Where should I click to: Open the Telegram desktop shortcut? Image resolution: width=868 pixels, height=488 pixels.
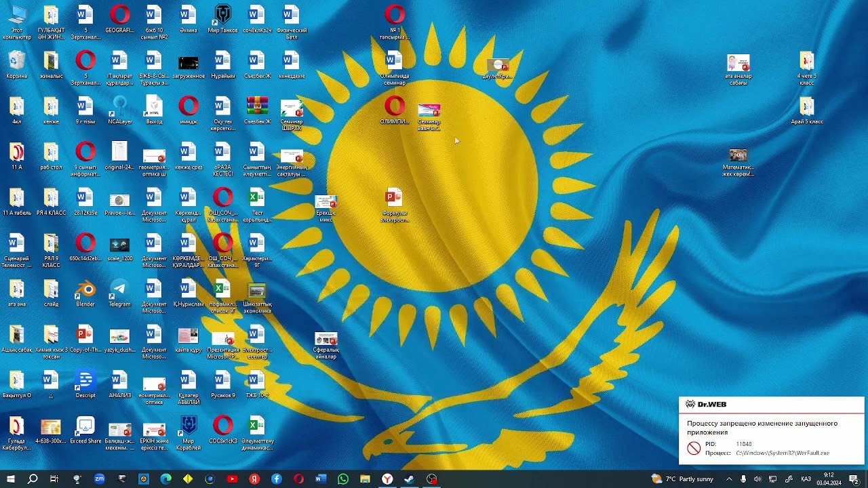[x=120, y=294]
